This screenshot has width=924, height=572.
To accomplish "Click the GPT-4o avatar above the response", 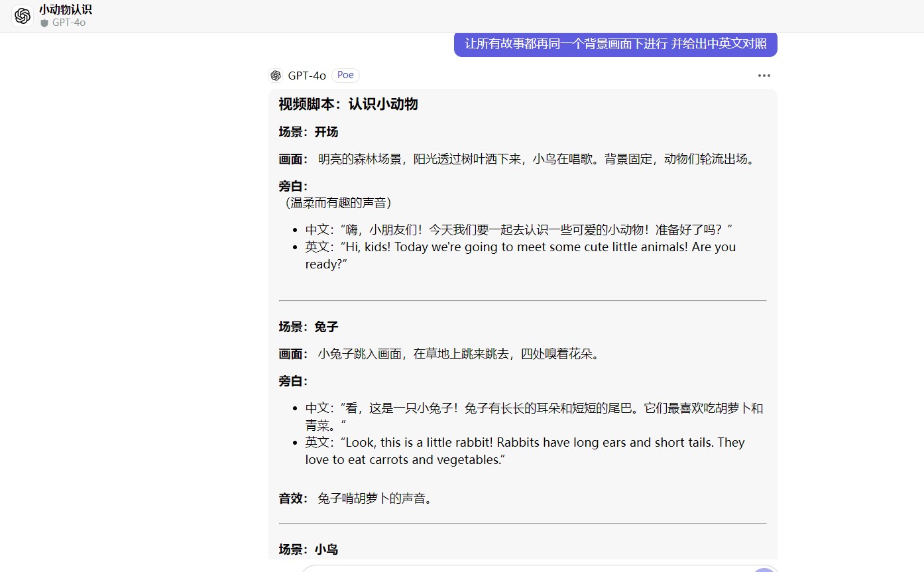I will point(276,76).
